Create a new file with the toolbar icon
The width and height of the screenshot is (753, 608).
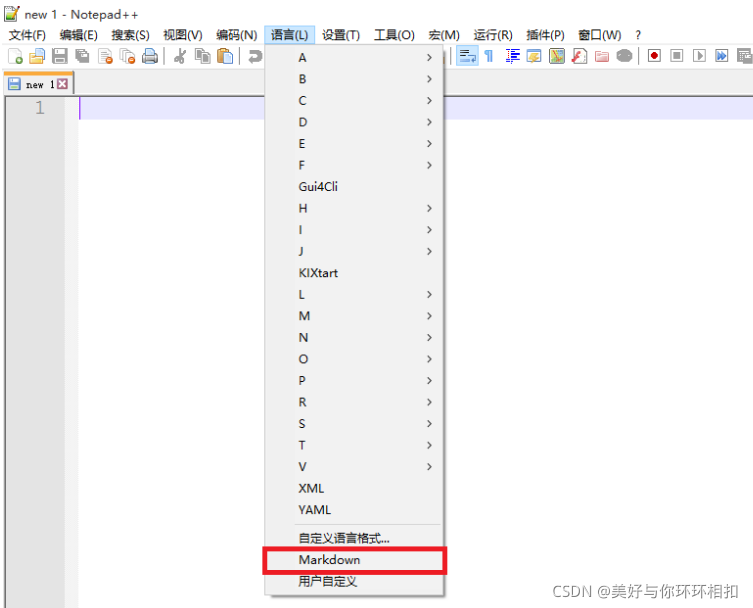pyautogui.click(x=15, y=56)
